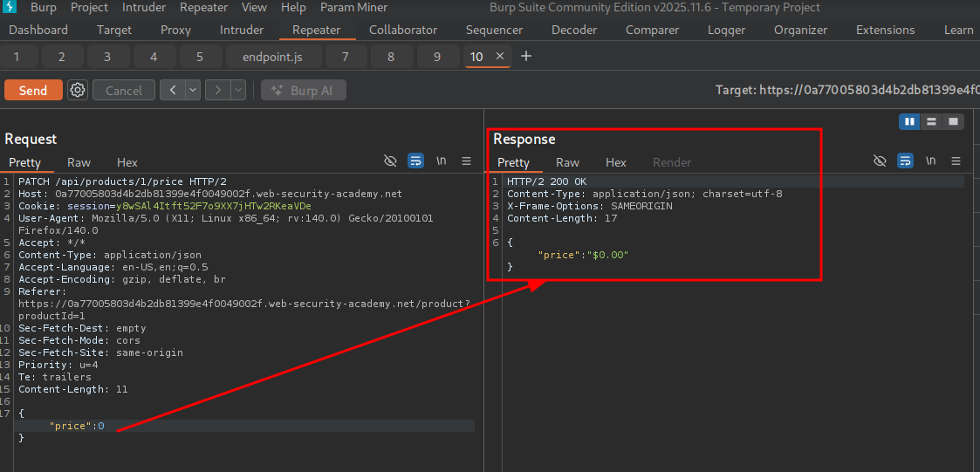Toggle word wrap in Response panel

click(905, 161)
